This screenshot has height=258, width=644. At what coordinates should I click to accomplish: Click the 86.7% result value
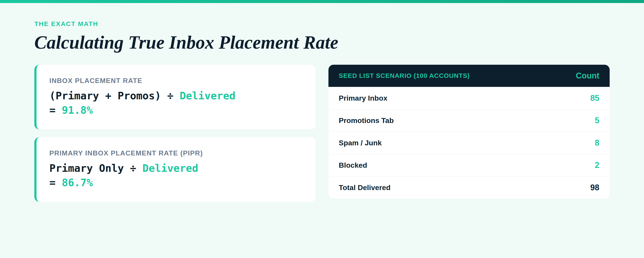[x=77, y=183]
